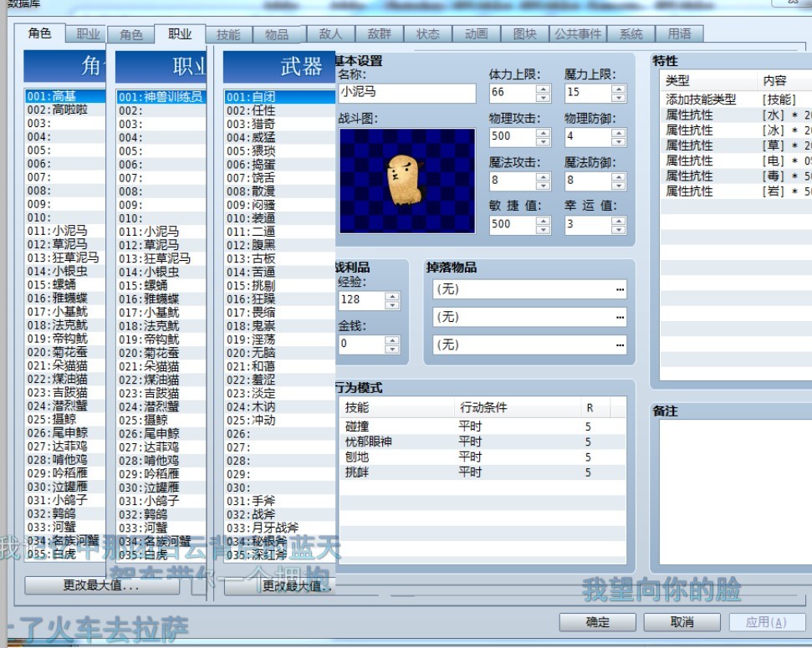Open the second 掉落物品 slot's ellipsis button
812x648 pixels.
pyautogui.click(x=620, y=317)
